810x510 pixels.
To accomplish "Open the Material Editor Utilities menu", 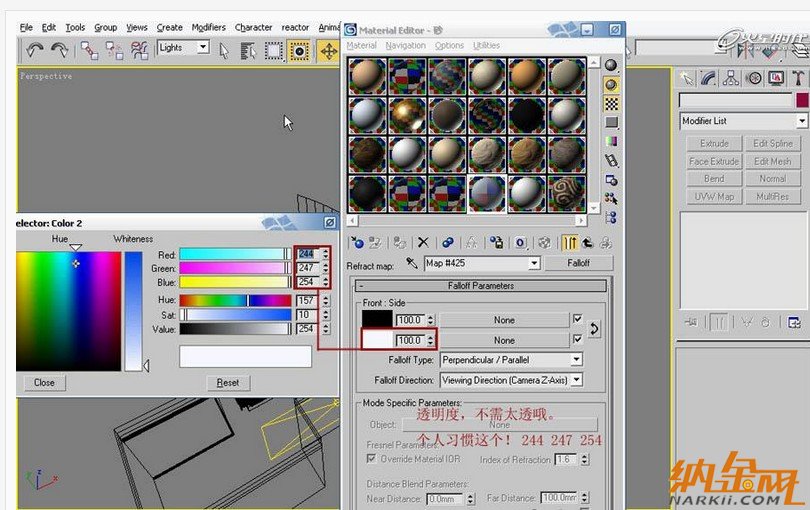I will pyautogui.click(x=487, y=45).
